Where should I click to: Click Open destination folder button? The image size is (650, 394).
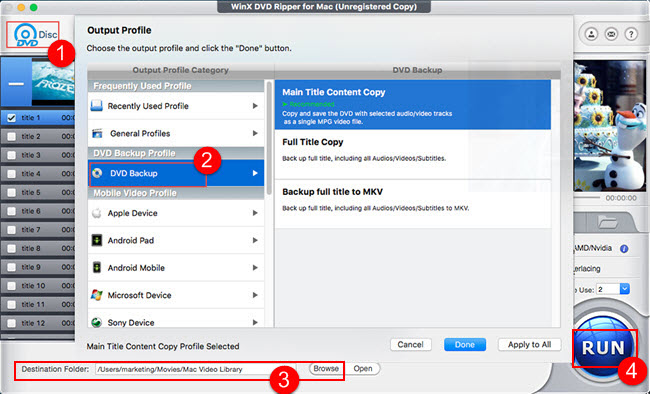click(363, 369)
